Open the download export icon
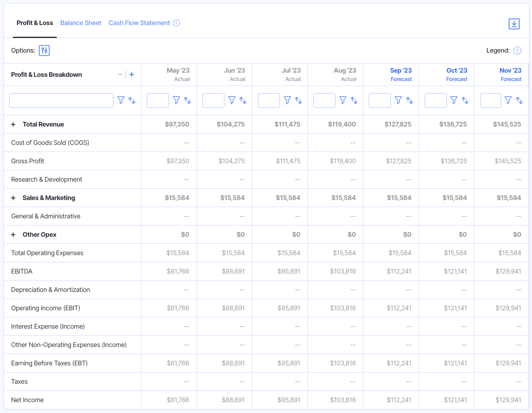 tap(514, 24)
